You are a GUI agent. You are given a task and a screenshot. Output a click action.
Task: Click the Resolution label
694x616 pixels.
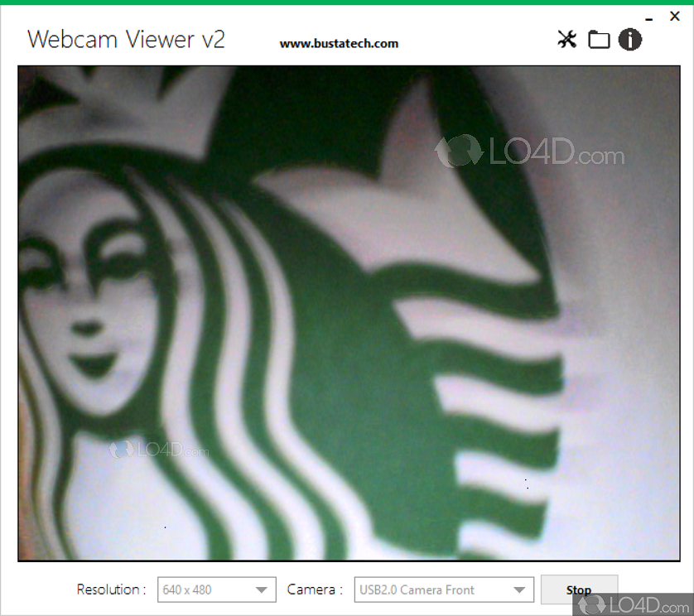(110, 590)
